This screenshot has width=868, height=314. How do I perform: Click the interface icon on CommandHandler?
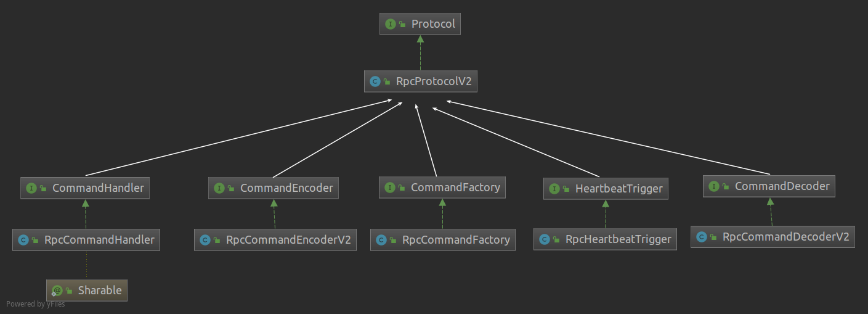[31, 188]
